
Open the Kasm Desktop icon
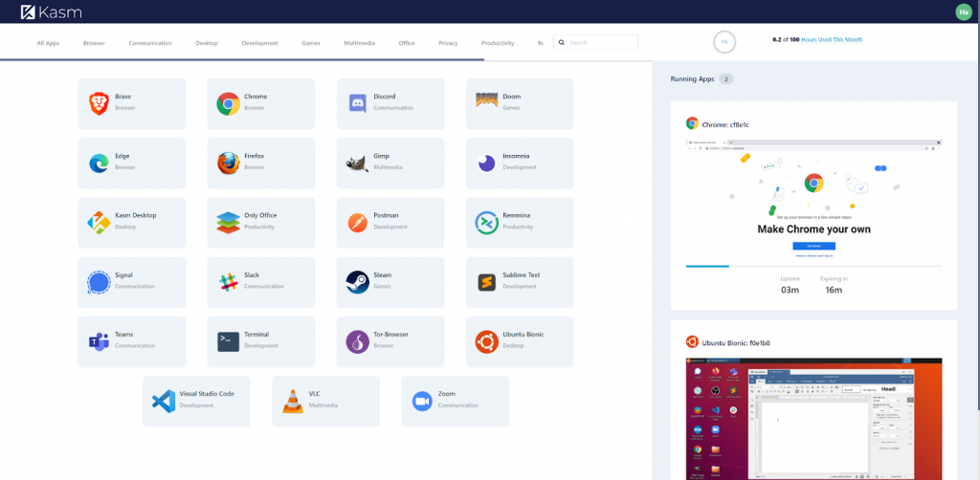point(99,223)
